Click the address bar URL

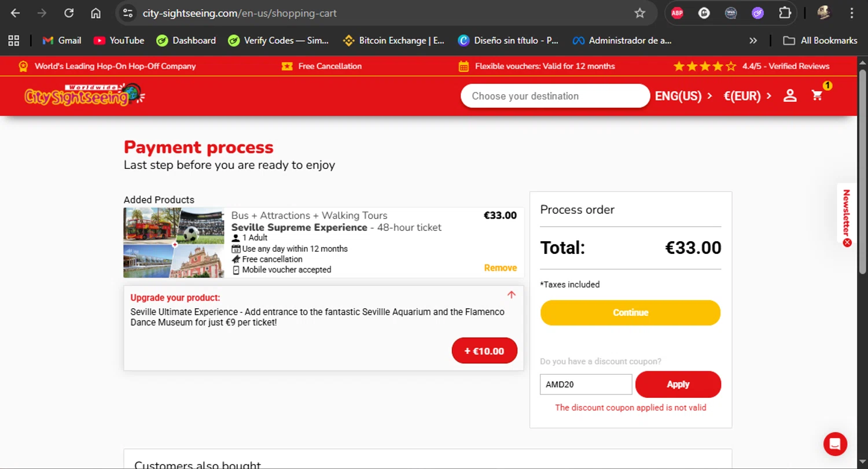click(240, 13)
